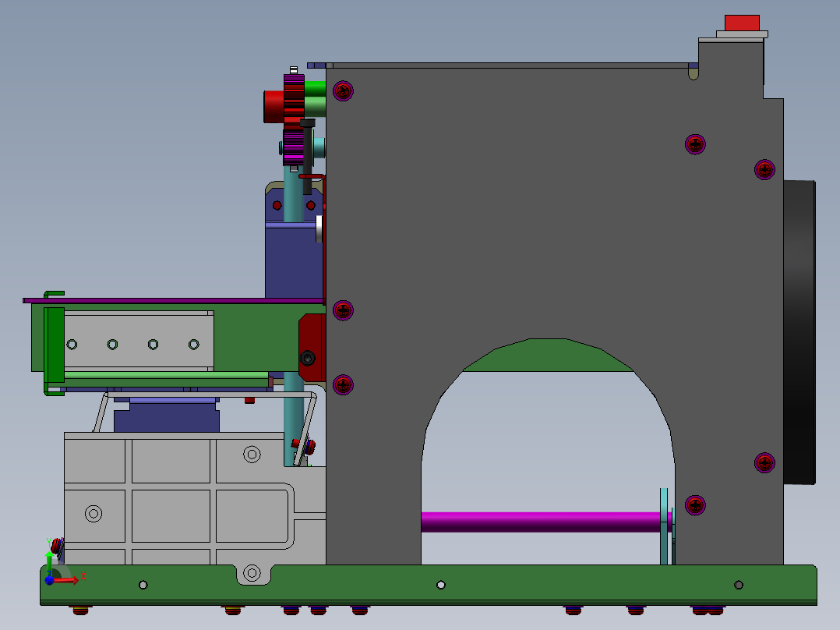Select the black hex bolt on the dark red bracket

point(308,358)
